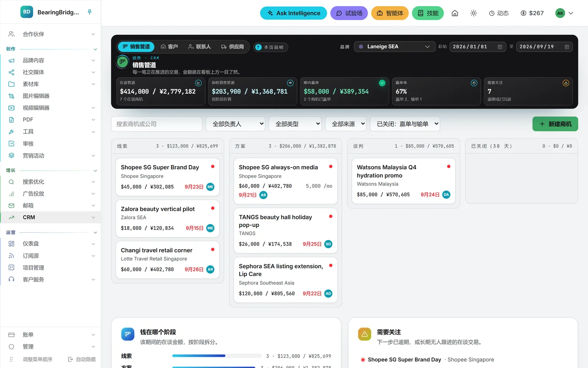
Task: Click the 搜索商机或公司 search box
Action: [157, 124]
